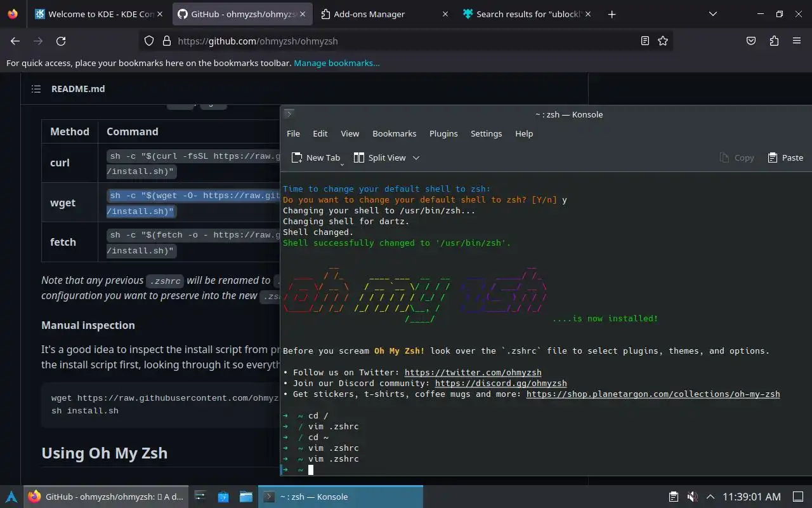Open the System Settings taskbar icon
Screen dimensions: 812x508
point(200,497)
